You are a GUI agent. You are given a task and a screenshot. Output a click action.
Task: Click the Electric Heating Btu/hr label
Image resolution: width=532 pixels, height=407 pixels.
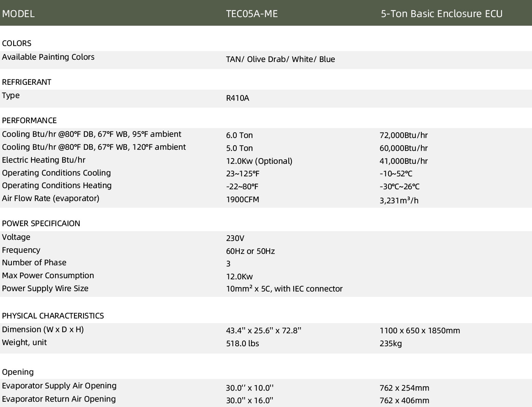pyautogui.click(x=44, y=160)
